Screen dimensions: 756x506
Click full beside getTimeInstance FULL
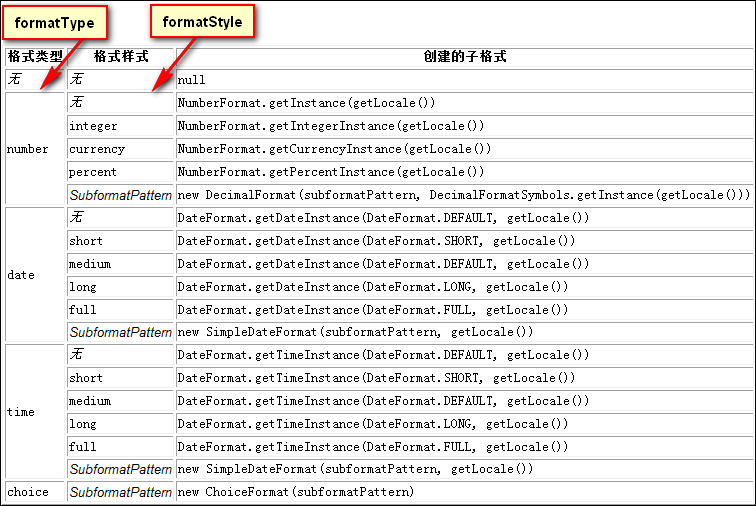pos(121,447)
